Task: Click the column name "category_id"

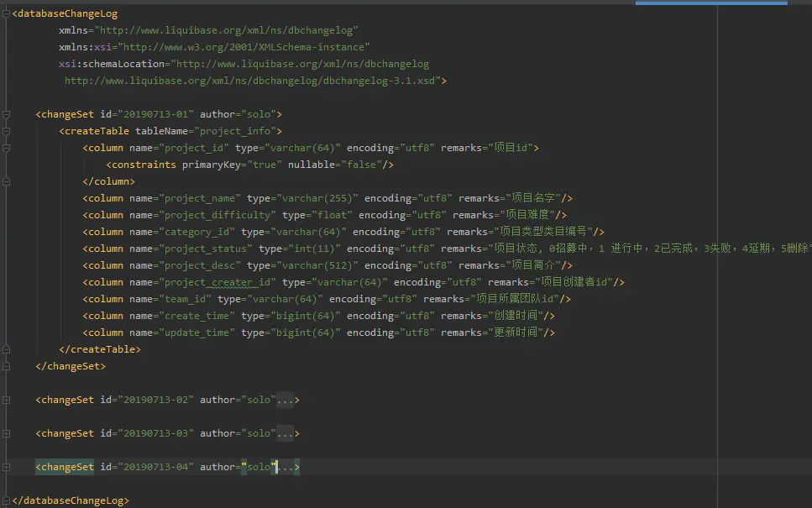Action: click(196, 232)
